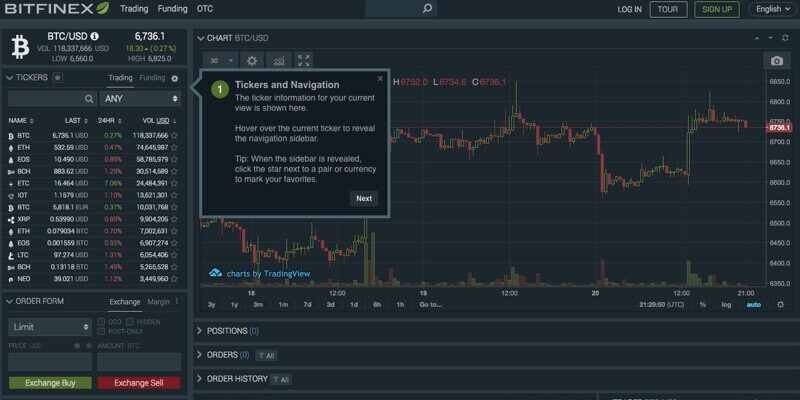Open chart settings gear in toolbar
Image resolution: width=800 pixels, height=400 pixels.
click(x=252, y=61)
